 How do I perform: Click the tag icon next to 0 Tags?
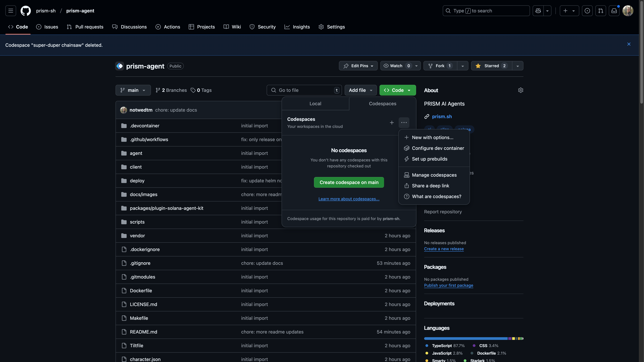(x=193, y=90)
